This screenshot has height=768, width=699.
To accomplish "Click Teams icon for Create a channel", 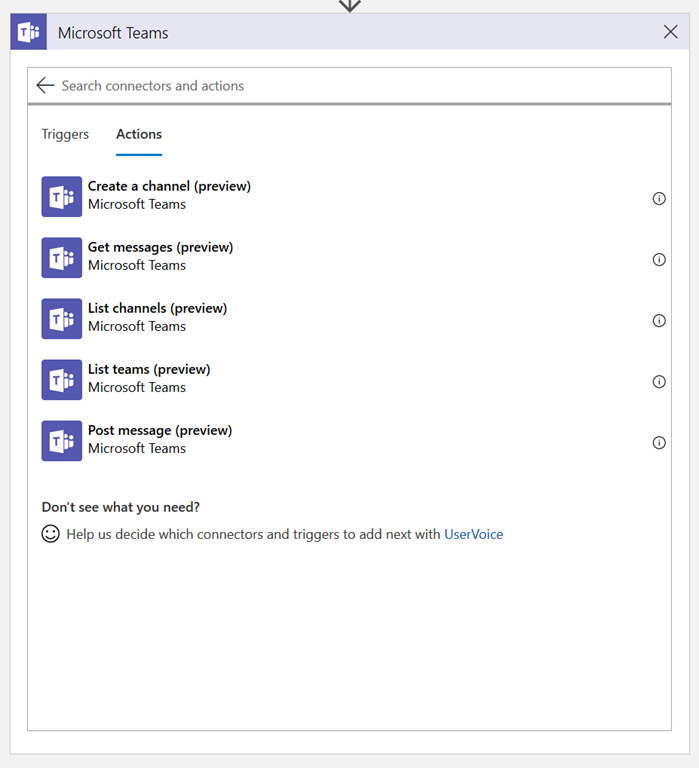I will click(62, 196).
